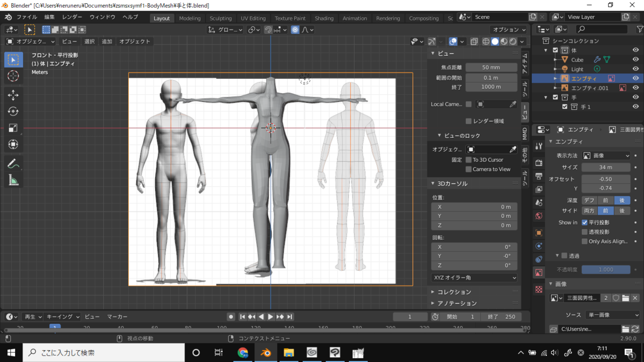Open the Physics properties tab
Viewport: 644px width, 362px height.
tap(539, 246)
